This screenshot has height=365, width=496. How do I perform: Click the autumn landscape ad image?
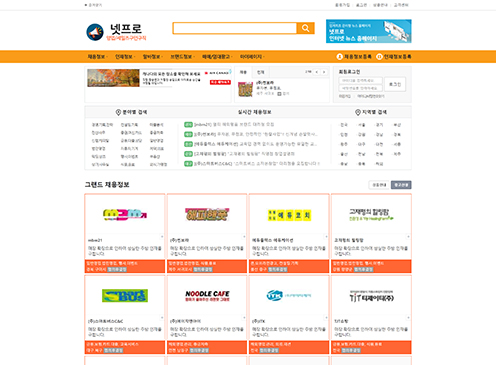(113, 78)
